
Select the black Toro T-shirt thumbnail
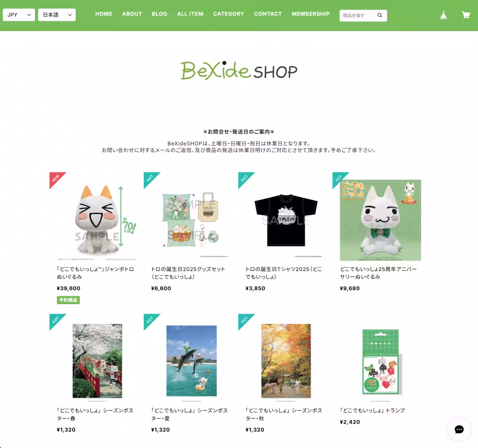coord(286,220)
